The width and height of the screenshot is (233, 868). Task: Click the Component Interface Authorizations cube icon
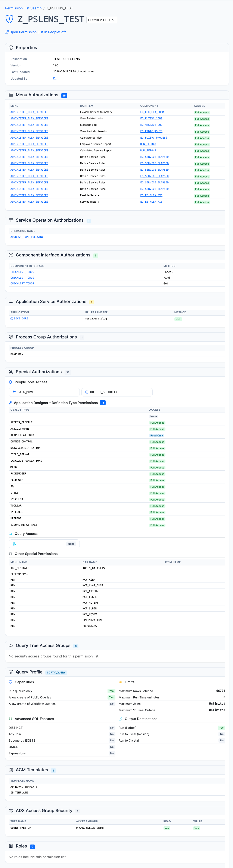(x=11, y=255)
